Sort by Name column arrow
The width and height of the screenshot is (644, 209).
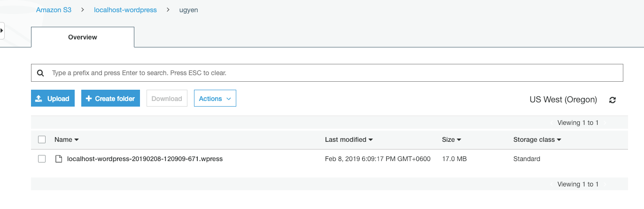[x=77, y=140]
